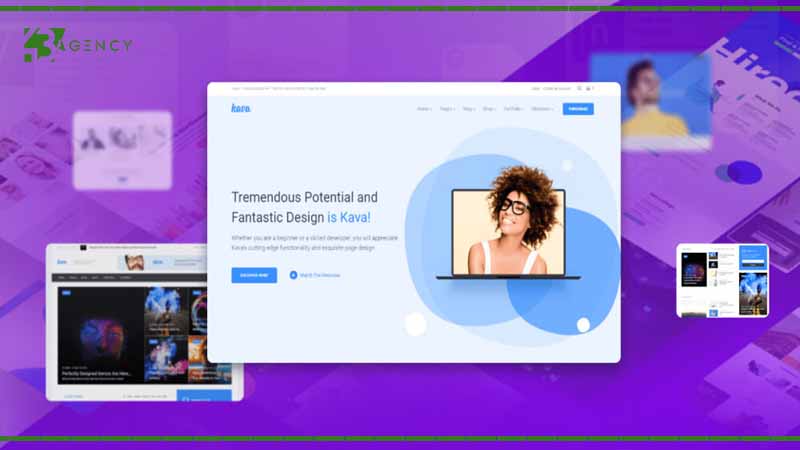This screenshot has width=800, height=450.
Task: Click the Kava logo in the header
Action: pos(240,108)
